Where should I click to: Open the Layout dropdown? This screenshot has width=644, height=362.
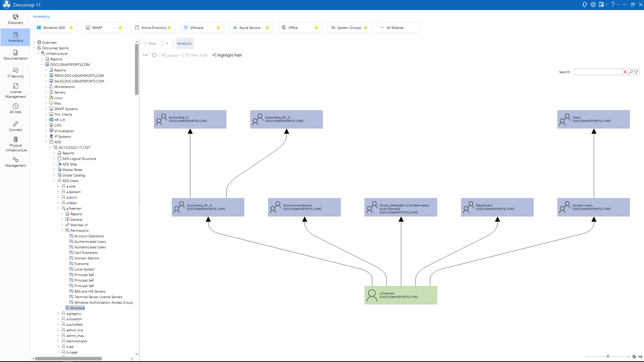pyautogui.click(x=171, y=55)
